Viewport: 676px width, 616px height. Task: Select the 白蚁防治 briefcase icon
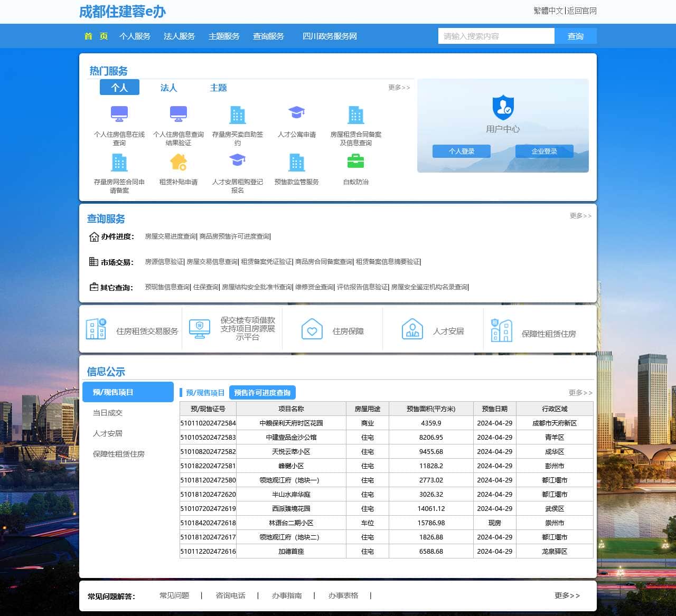(x=355, y=161)
